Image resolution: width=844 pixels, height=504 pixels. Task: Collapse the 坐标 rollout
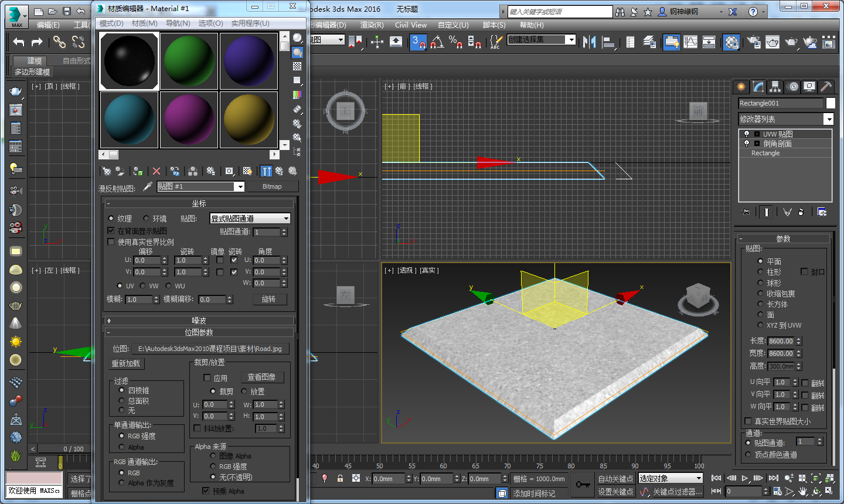(x=199, y=203)
